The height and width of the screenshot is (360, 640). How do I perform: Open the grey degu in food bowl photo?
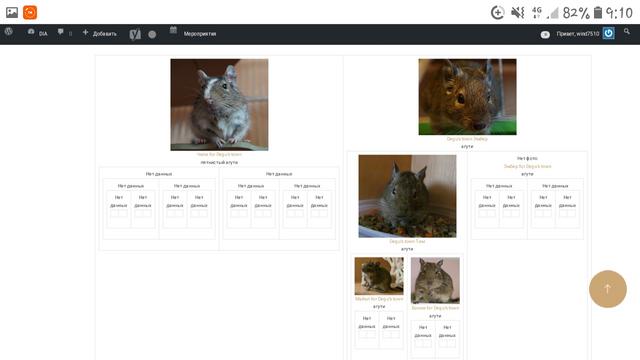pos(407,196)
